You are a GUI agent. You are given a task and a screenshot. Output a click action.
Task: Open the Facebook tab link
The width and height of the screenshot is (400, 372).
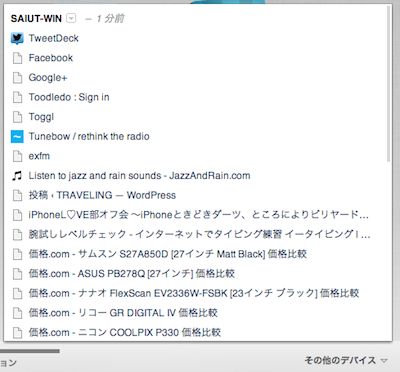pyautogui.click(x=51, y=58)
